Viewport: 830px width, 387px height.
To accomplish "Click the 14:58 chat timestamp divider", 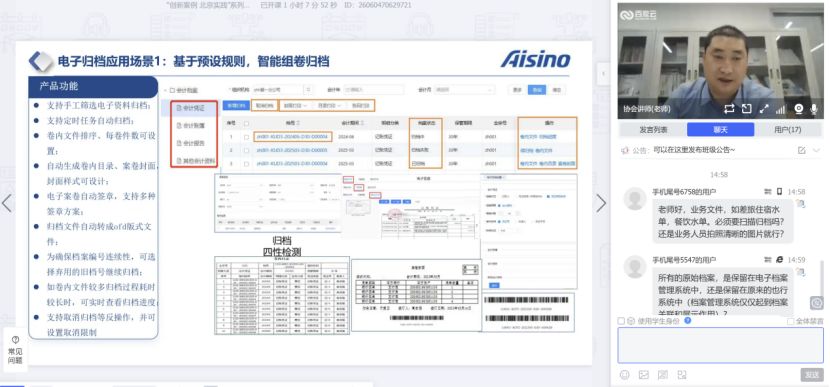I will (x=718, y=175).
